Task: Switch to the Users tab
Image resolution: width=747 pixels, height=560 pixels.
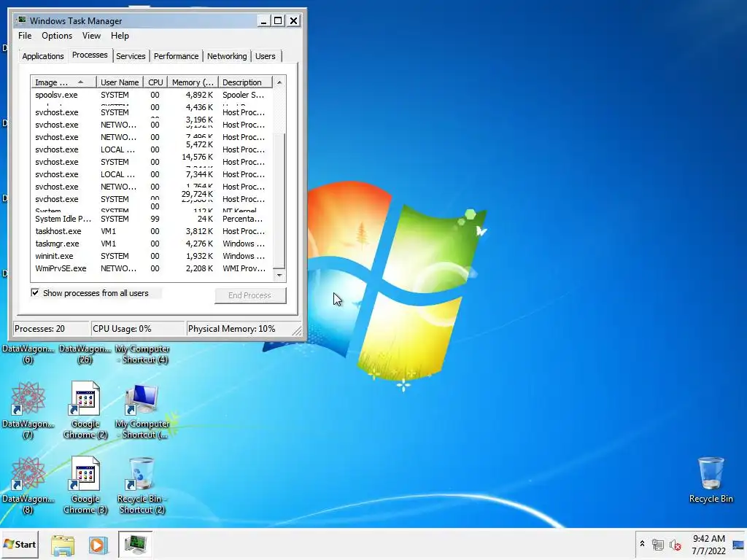Action: coord(266,56)
